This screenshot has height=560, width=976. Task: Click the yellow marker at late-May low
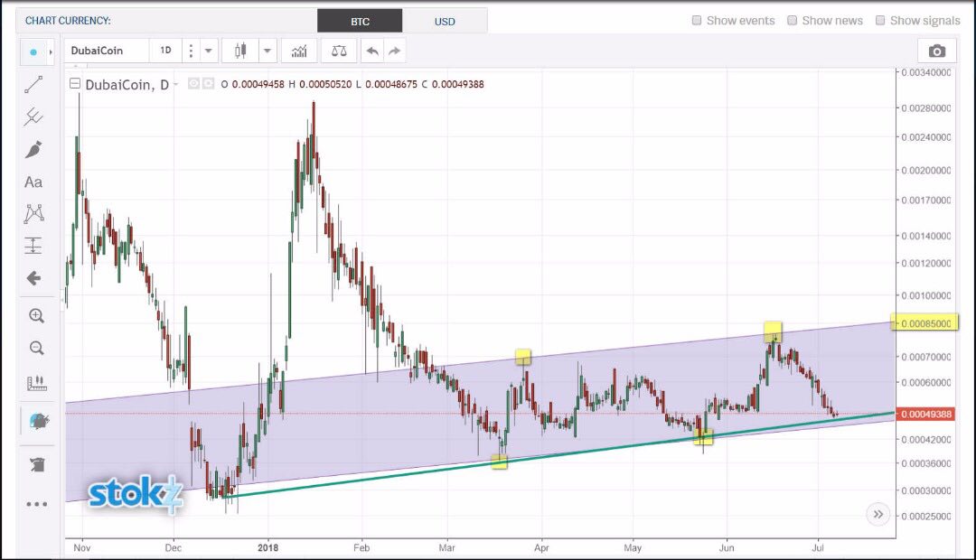[703, 436]
